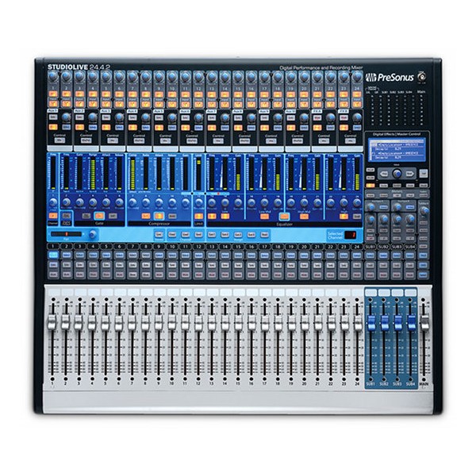Click the PreSonus logo
476x476 pixels.
[x=390, y=77]
